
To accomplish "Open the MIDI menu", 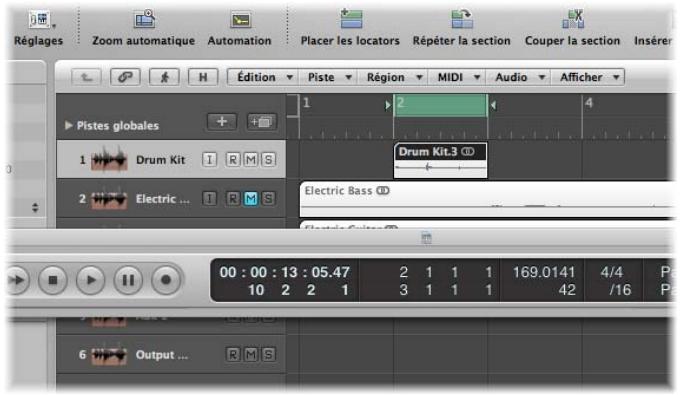I will (457, 77).
